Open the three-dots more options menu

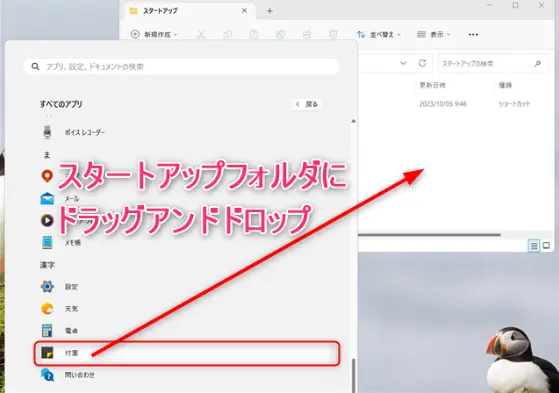pyautogui.click(x=473, y=35)
